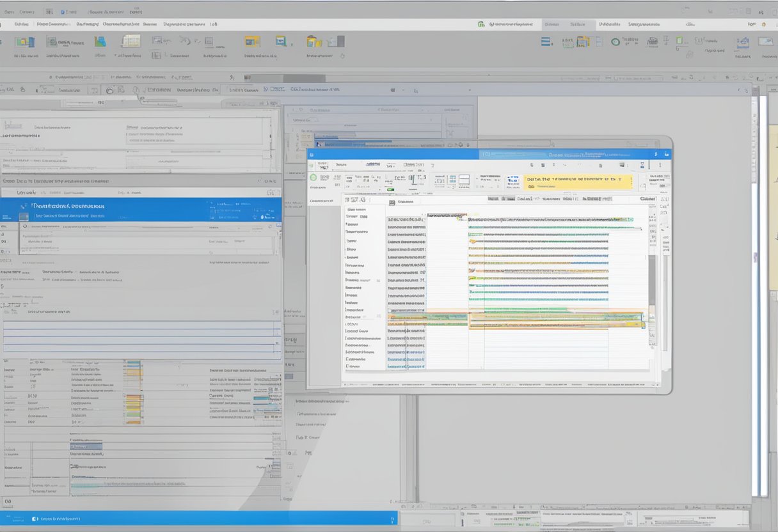Select the orange highlighted Gantt row

[555, 320]
